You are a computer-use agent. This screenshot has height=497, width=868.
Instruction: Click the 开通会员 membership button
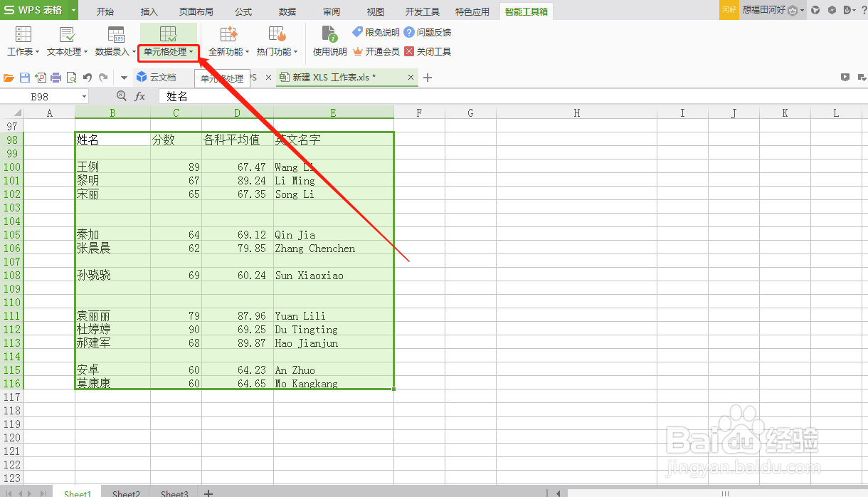pyautogui.click(x=376, y=51)
